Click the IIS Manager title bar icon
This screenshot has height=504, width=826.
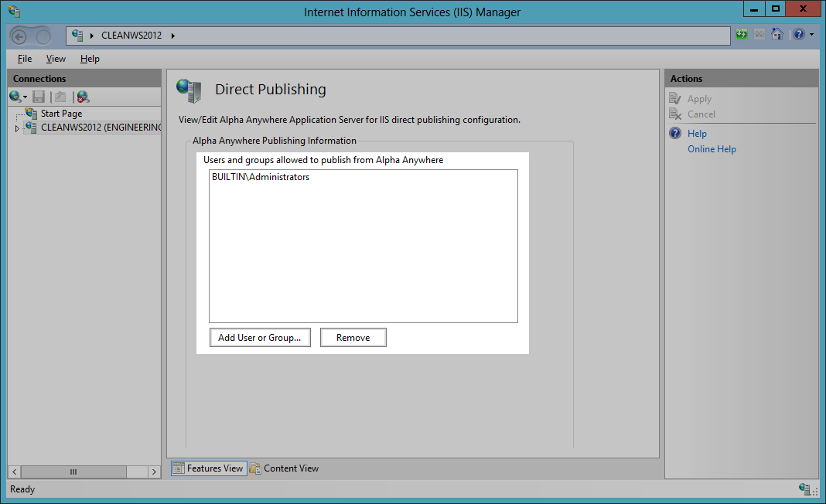14,12
